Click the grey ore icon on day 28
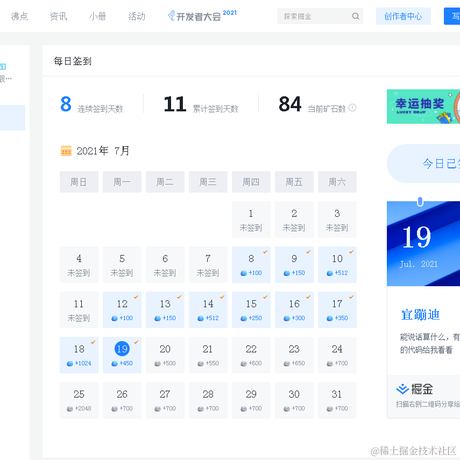Screen dimensions: 460x460 click(201, 409)
